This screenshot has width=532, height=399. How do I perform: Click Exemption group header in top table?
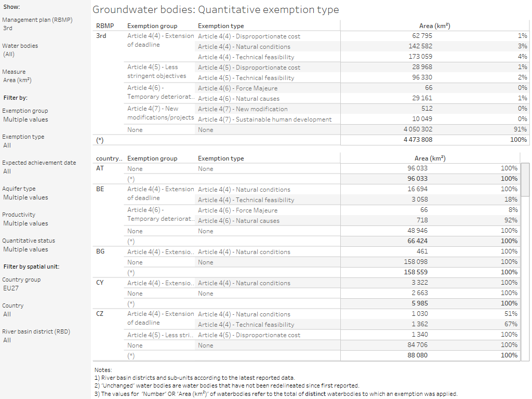point(152,26)
